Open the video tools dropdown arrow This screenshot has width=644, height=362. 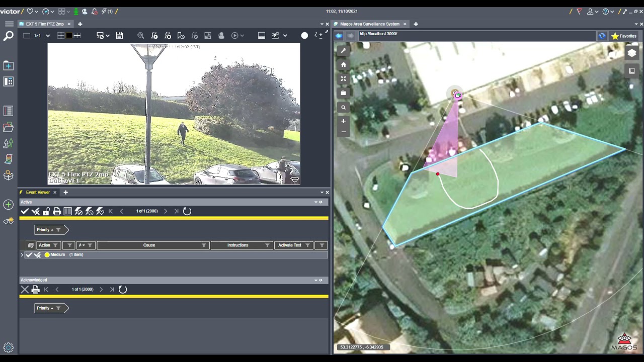tap(285, 36)
